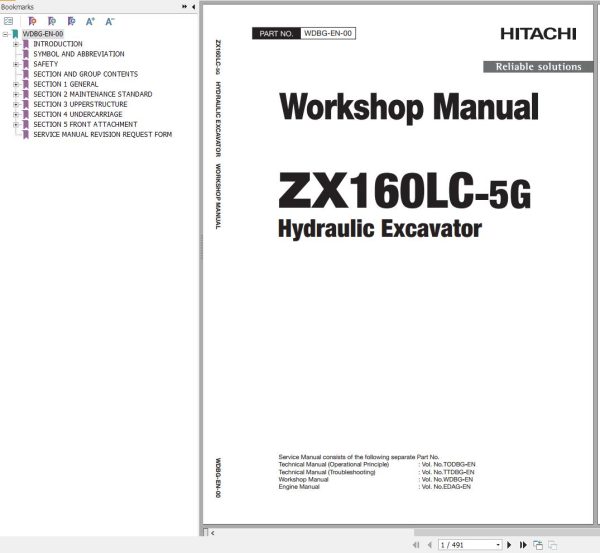Click the Hydraulic Excavator subtitle
Screen dimensions: 600x553
[x=380, y=229]
